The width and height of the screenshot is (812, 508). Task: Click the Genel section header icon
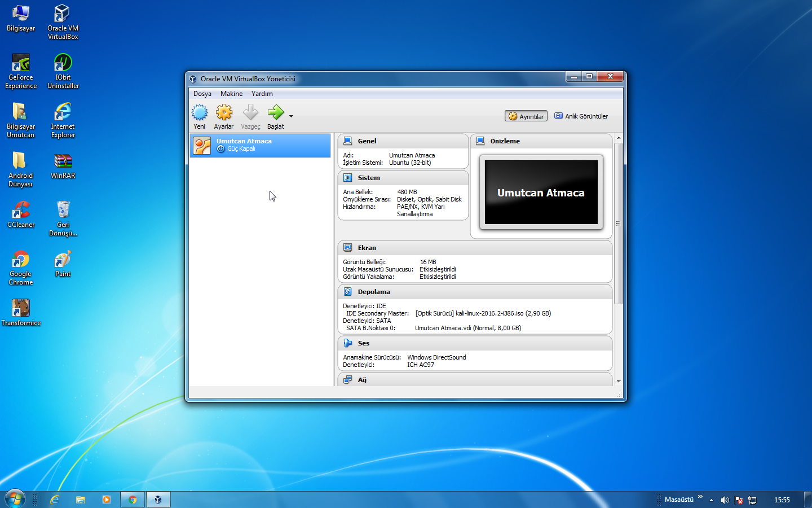coord(348,141)
